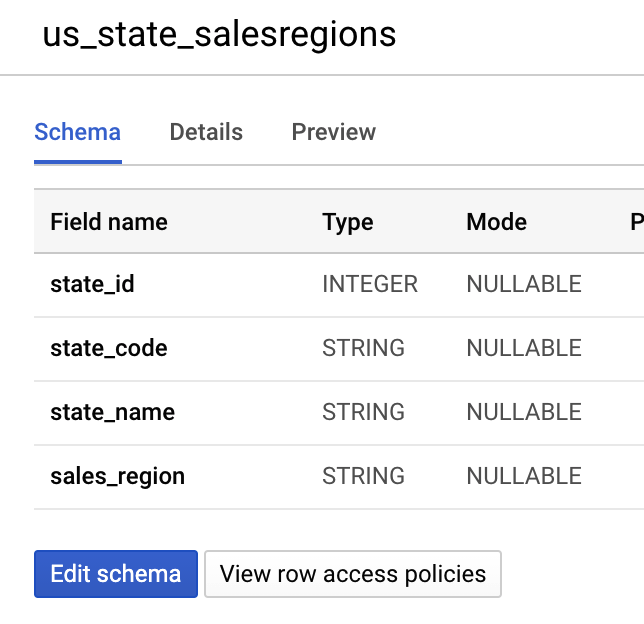Image resolution: width=644 pixels, height=624 pixels.
Task: Click the STRING type of state_code
Action: pos(363,348)
